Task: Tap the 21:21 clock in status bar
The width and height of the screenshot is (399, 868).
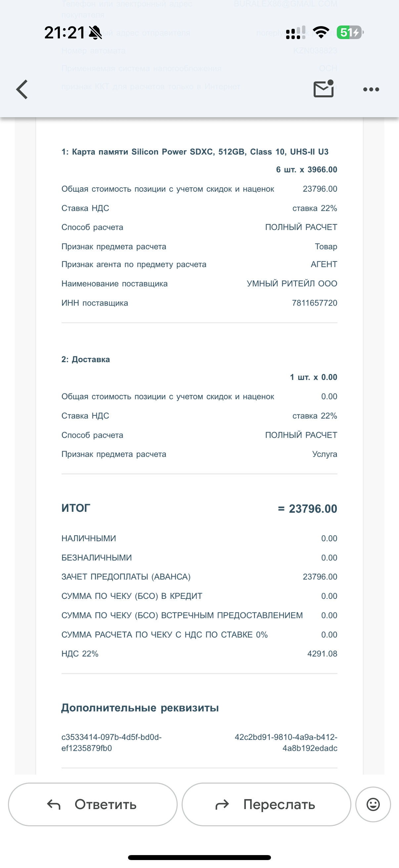Action: pyautogui.click(x=64, y=33)
